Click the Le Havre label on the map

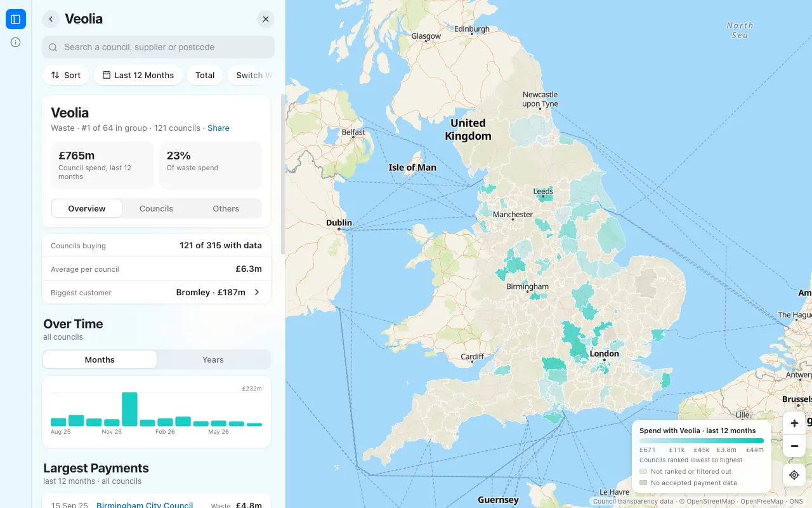[x=614, y=492]
